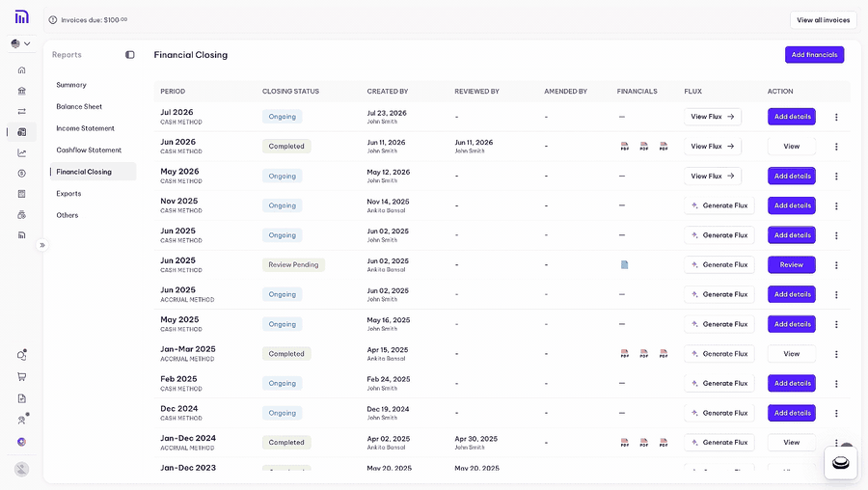Select Balance Sheet report
868x490 pixels.
79,106
